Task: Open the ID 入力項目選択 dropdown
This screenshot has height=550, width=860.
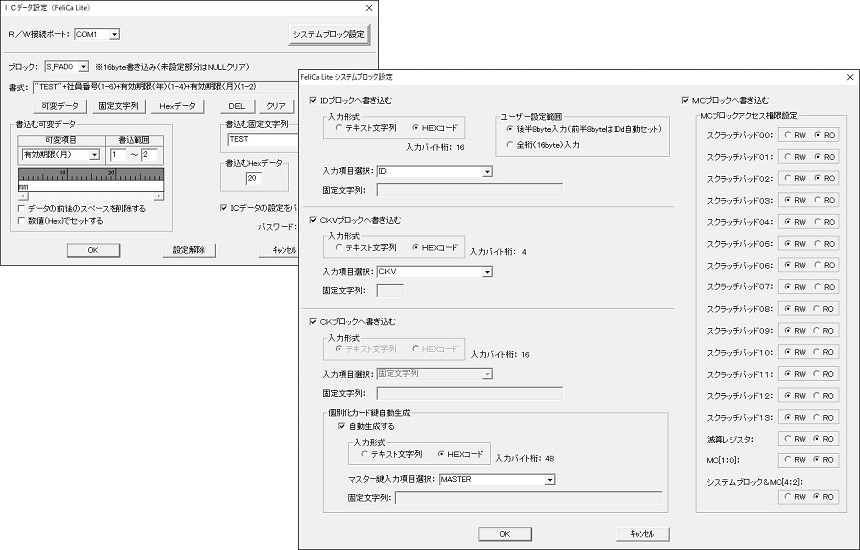Action: [487, 172]
